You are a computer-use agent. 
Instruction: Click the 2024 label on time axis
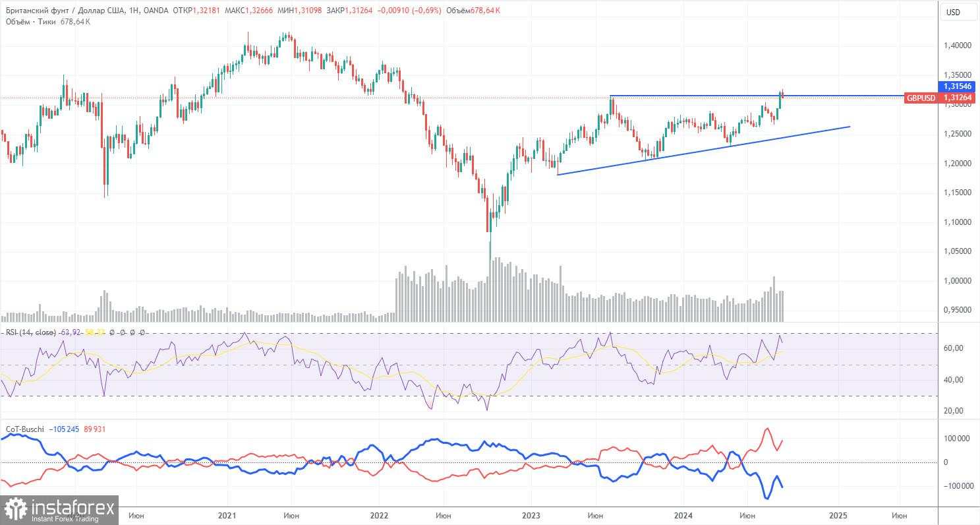[683, 515]
